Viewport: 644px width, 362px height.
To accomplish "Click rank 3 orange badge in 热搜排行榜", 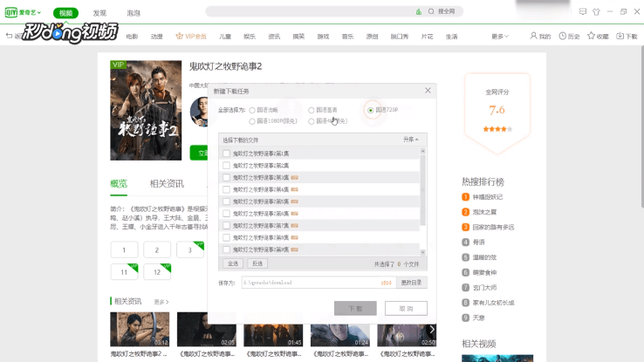I will pyautogui.click(x=465, y=227).
